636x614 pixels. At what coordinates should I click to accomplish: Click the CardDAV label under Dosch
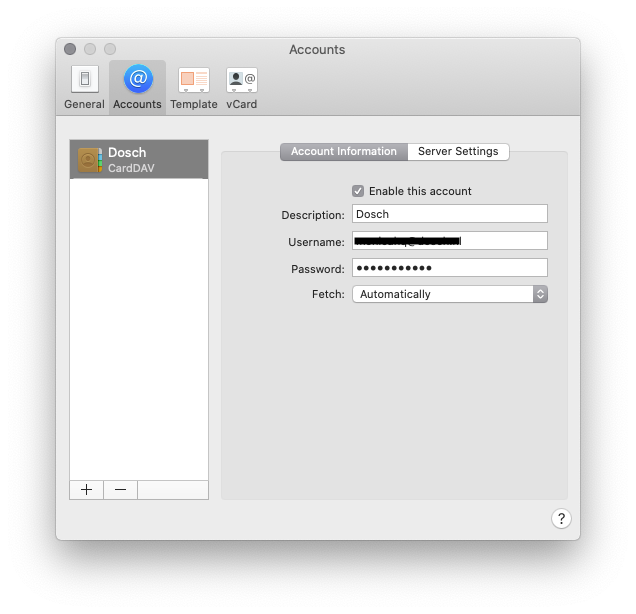(x=131, y=168)
